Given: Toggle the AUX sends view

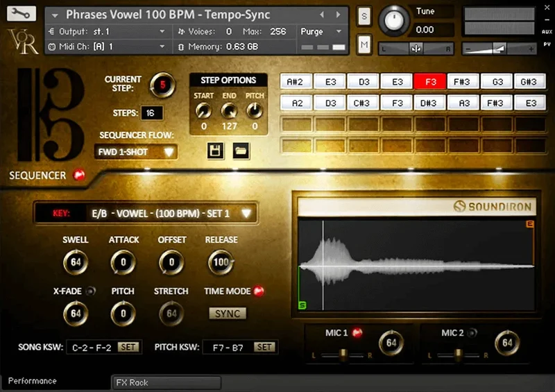Looking at the screenshot, I should tap(547, 32).
